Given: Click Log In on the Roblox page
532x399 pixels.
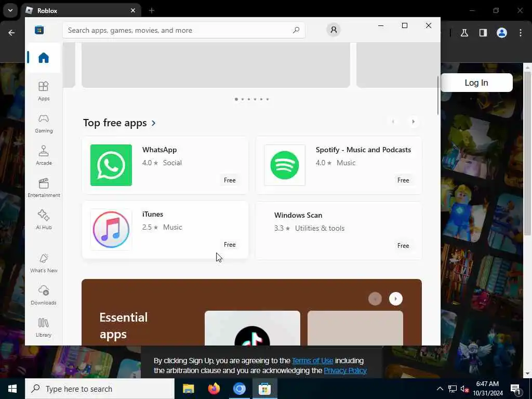Looking at the screenshot, I should (476, 83).
